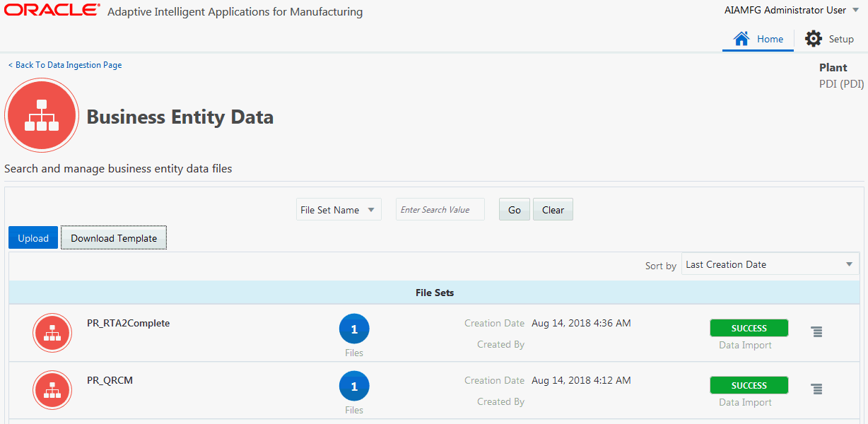Click the PDI (PDI) plant value
The height and width of the screenshot is (424, 868).
[x=841, y=84]
